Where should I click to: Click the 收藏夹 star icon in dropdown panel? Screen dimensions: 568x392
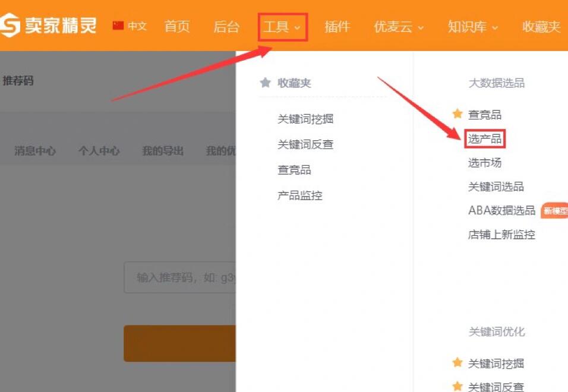pos(265,83)
